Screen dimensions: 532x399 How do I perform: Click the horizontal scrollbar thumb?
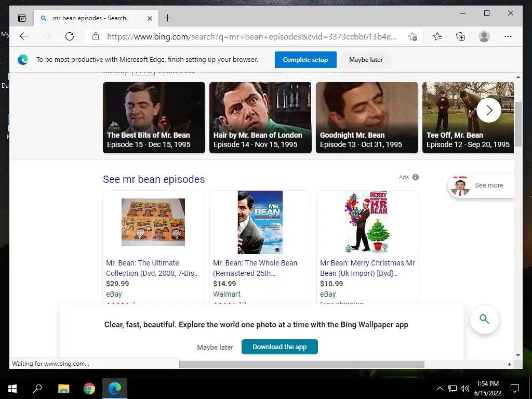point(302,364)
